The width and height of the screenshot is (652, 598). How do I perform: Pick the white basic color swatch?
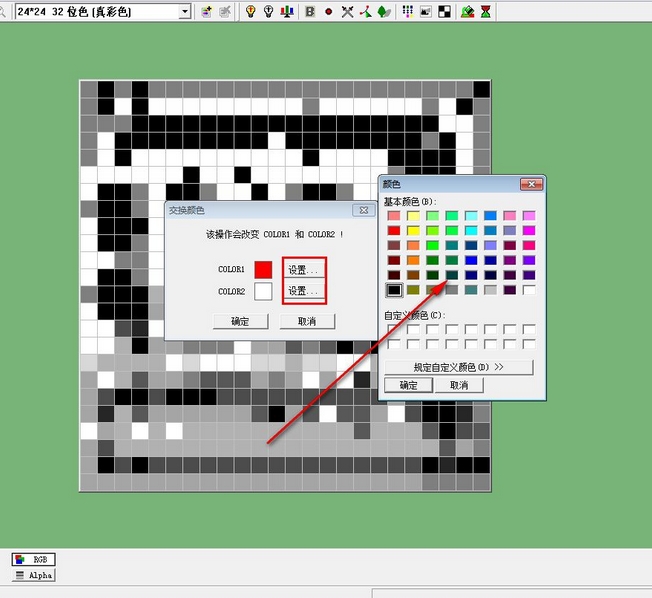click(x=529, y=290)
